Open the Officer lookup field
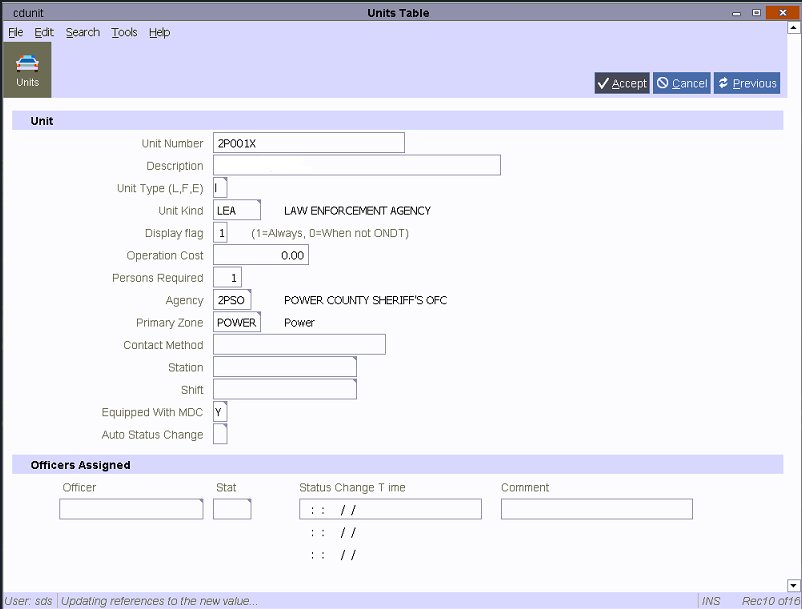 click(131, 509)
